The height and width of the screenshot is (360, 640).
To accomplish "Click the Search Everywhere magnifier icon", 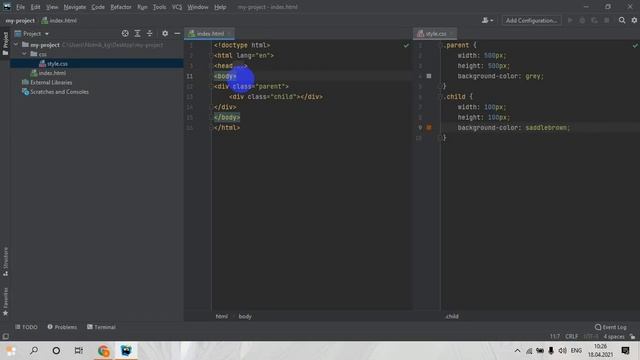I will coord(622,20).
